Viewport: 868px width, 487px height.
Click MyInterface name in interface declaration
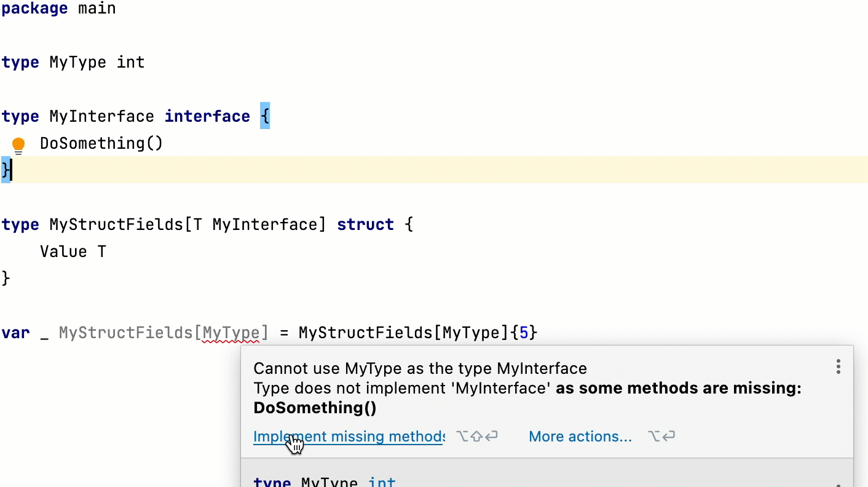101,116
